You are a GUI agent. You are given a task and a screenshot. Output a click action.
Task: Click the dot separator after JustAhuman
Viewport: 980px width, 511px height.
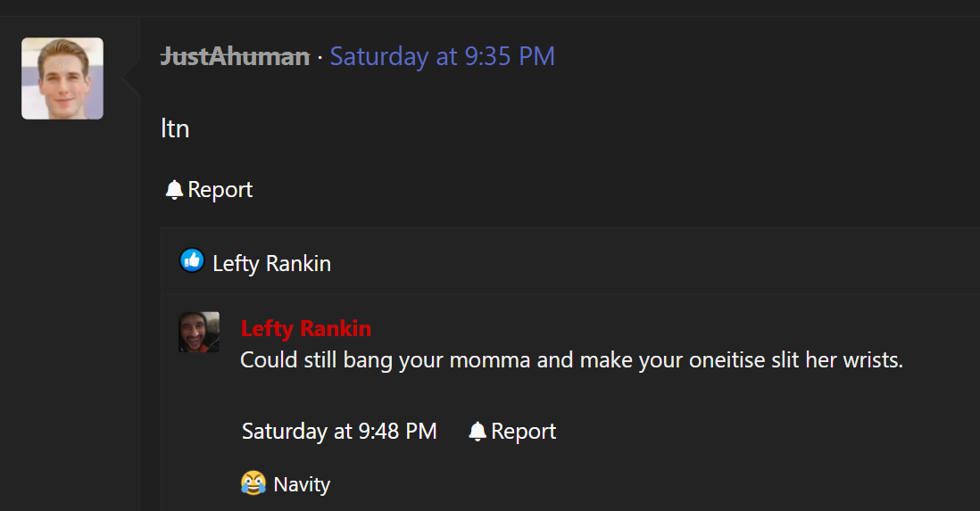320,57
